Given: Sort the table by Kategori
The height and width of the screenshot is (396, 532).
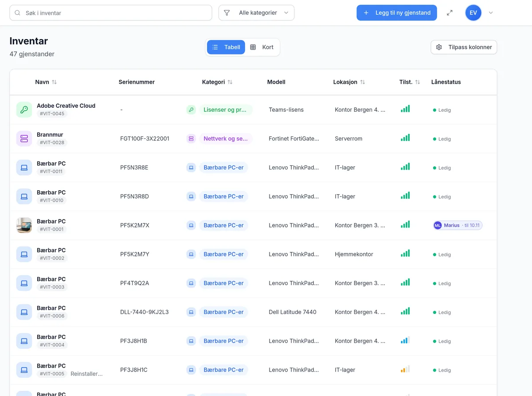Looking at the screenshot, I should 217,82.
